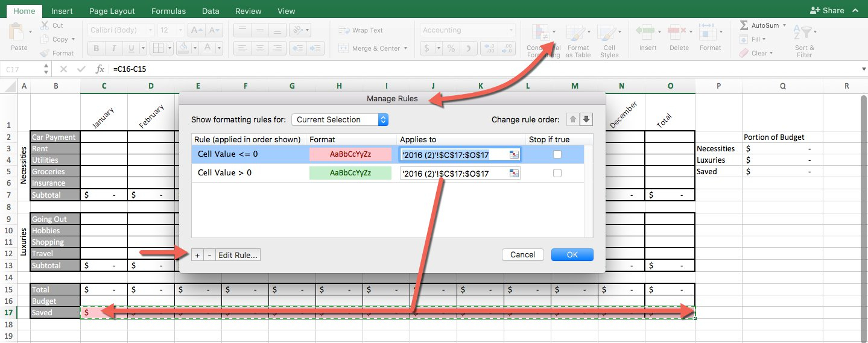
Task: Click the AutoSum sigma icon
Action: (744, 25)
